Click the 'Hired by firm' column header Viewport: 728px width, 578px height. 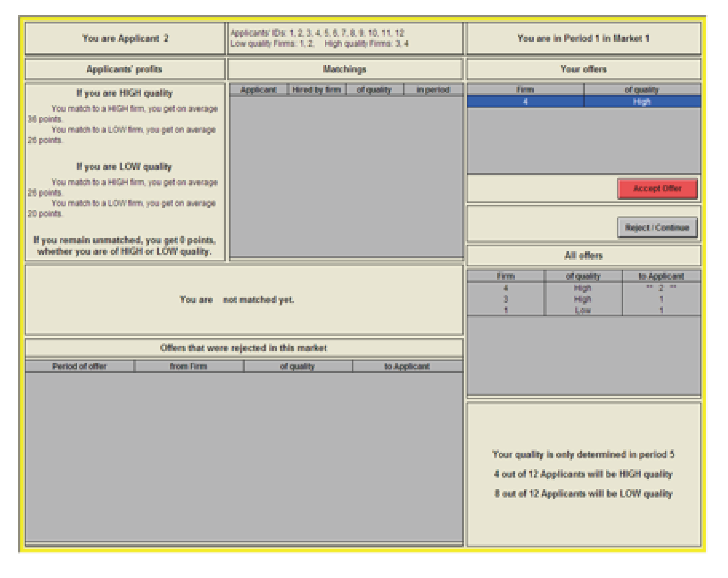tap(316, 89)
